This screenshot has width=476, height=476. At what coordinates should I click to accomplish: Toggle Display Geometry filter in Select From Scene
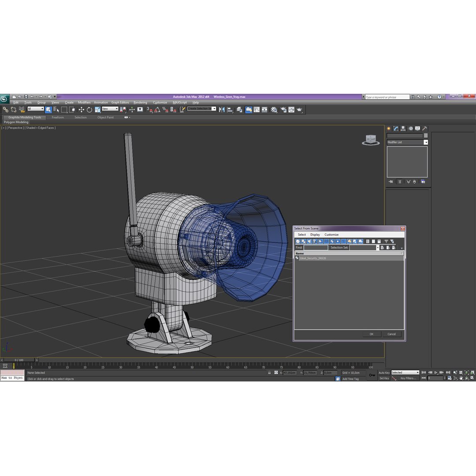coord(298,242)
